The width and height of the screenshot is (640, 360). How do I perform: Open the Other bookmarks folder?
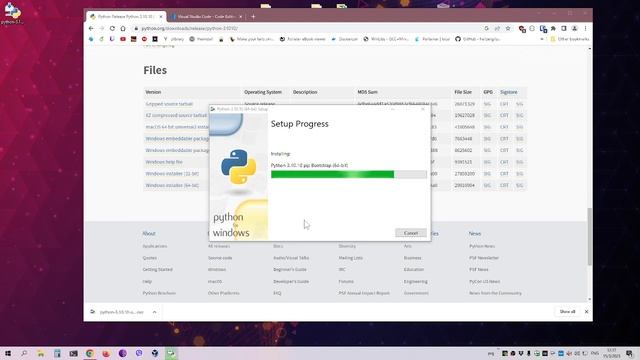pos(570,39)
